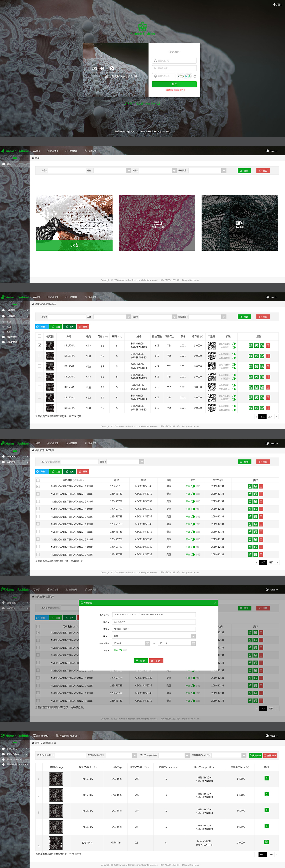Click 用户名称 field in 修改会员 dialog
Viewport: 285px width, 868px height.
coord(154,615)
